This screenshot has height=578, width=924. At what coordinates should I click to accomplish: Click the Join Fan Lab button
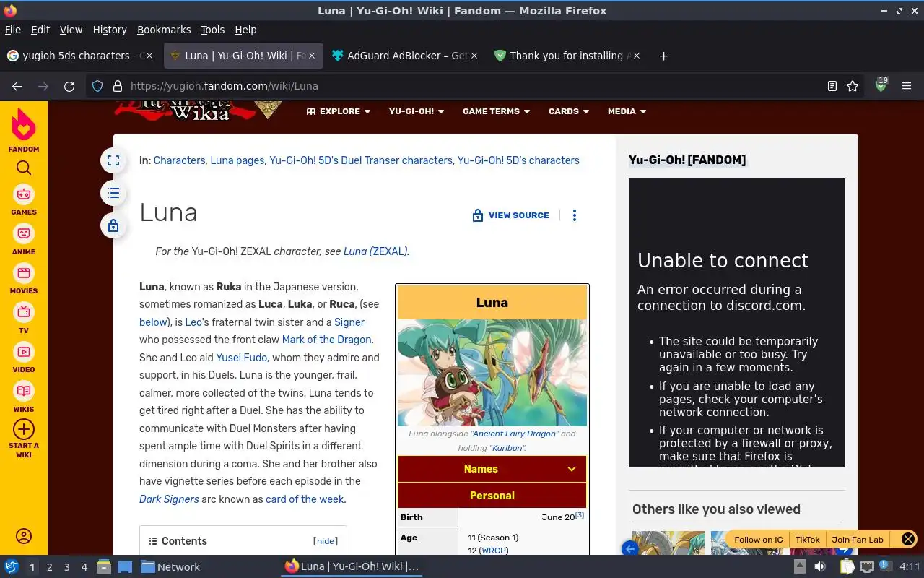click(x=858, y=539)
